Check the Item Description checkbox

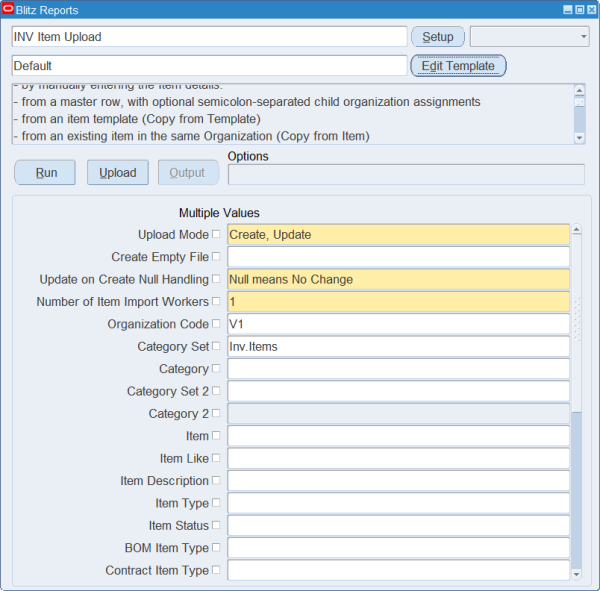(216, 480)
